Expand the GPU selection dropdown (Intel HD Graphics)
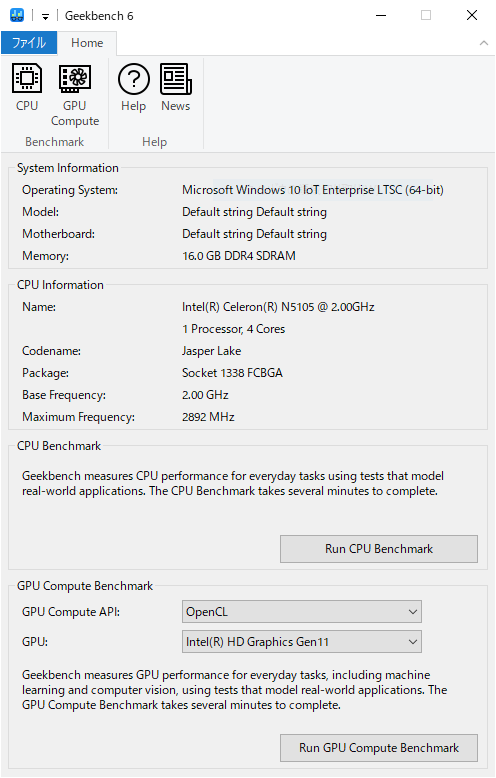The width and height of the screenshot is (496, 778). coord(302,642)
